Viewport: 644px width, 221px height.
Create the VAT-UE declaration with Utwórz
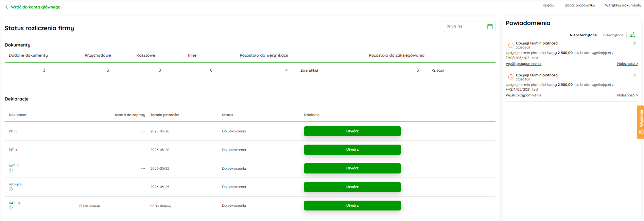pyautogui.click(x=352, y=205)
